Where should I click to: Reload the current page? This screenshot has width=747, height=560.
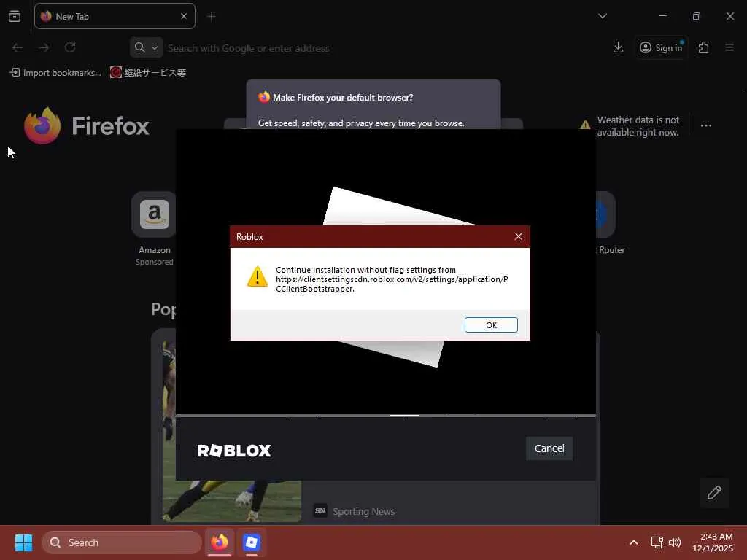tap(70, 47)
